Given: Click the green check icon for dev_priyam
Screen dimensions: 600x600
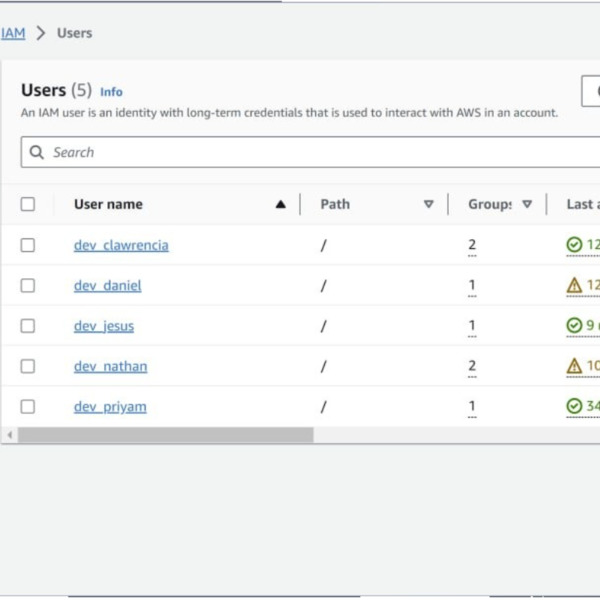Looking at the screenshot, I should [574, 406].
